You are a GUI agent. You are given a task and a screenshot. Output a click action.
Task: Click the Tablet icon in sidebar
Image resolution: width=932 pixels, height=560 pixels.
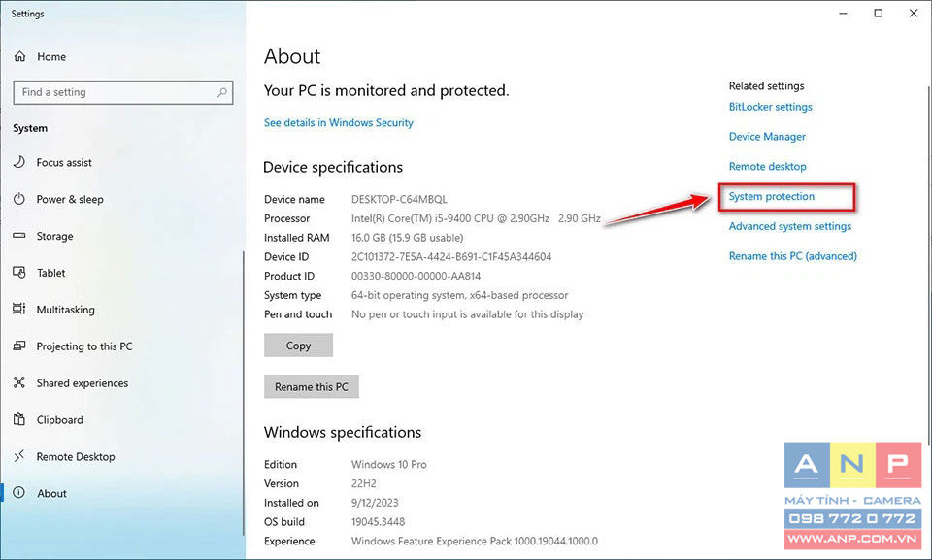click(19, 273)
